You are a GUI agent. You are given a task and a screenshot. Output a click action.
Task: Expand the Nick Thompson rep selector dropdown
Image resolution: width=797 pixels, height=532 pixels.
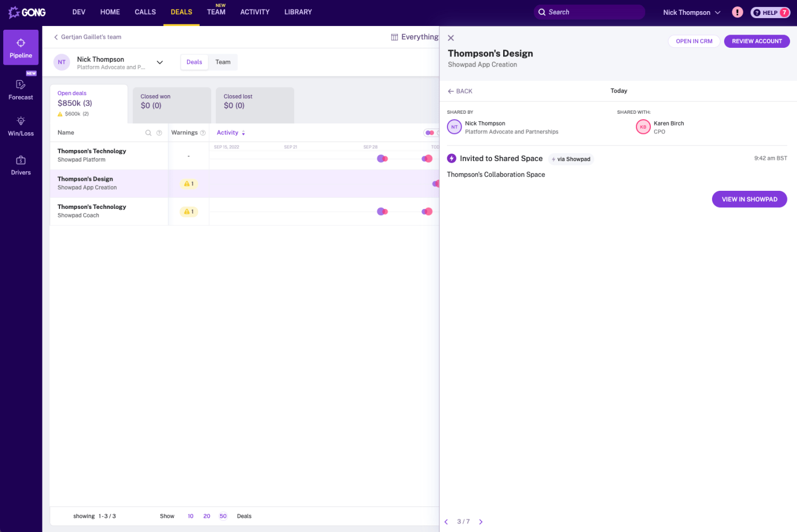point(159,63)
